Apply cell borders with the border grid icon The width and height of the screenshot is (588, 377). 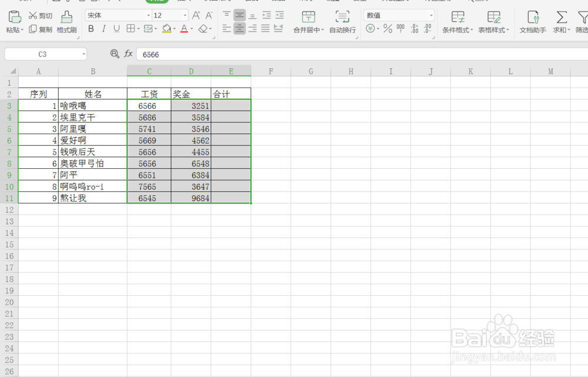coord(130,28)
